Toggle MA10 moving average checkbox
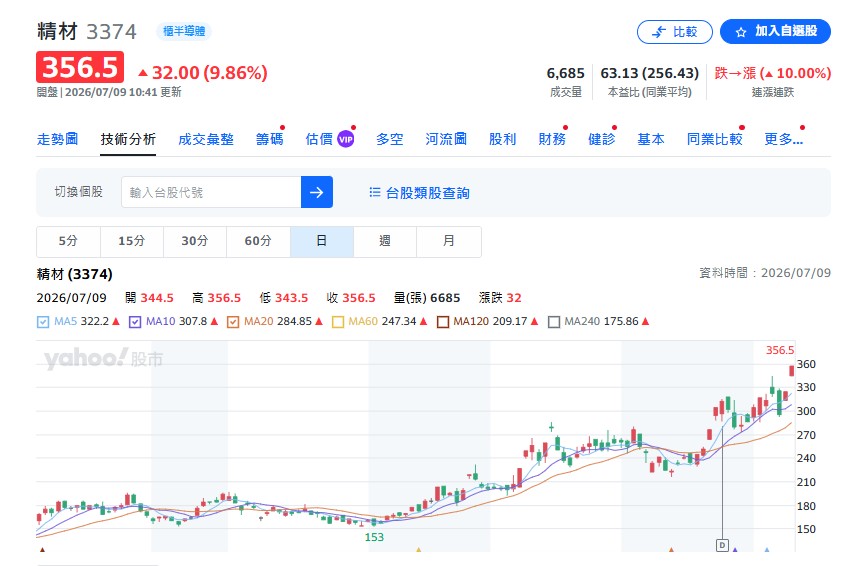 (x=135, y=322)
